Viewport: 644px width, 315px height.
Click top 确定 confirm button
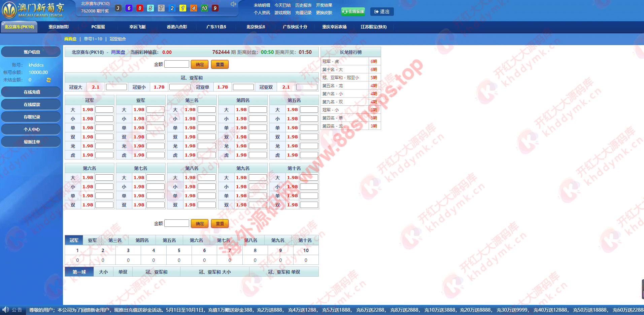(x=200, y=64)
